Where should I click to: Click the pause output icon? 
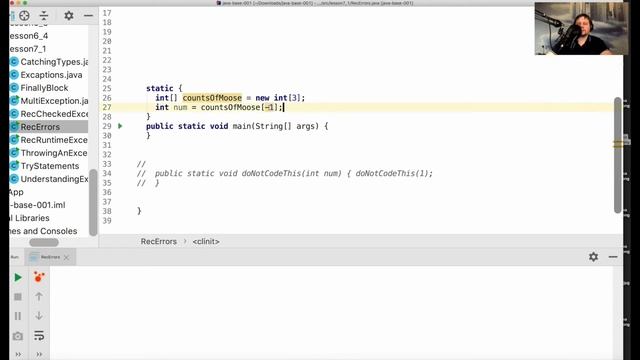pos(18,316)
